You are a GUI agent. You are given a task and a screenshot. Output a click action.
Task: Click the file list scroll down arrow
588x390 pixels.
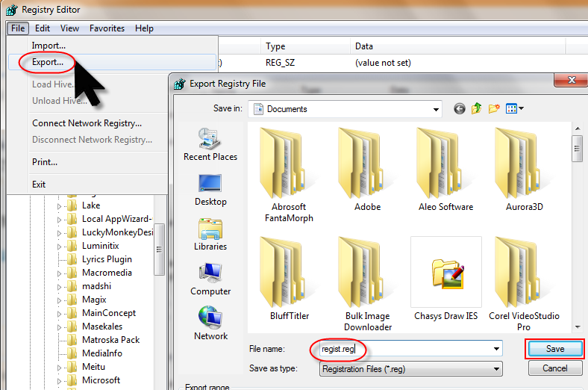[x=578, y=327]
